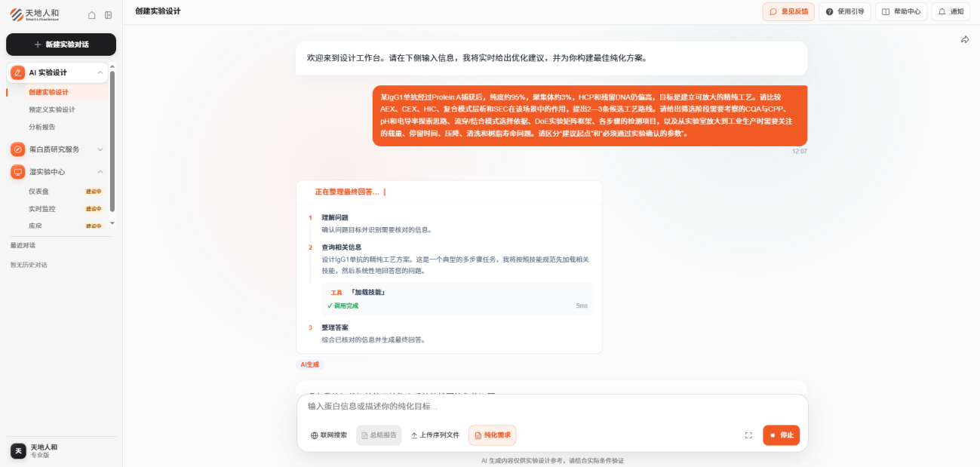Toggle 联网搜索 web search

pyautogui.click(x=329, y=435)
